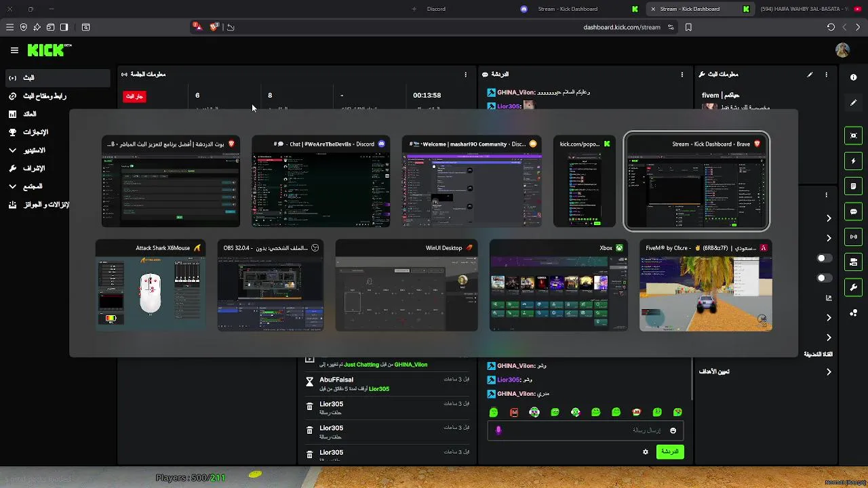Open session info three-dot menu
Screen dimensions: 868x488
tap(465, 75)
